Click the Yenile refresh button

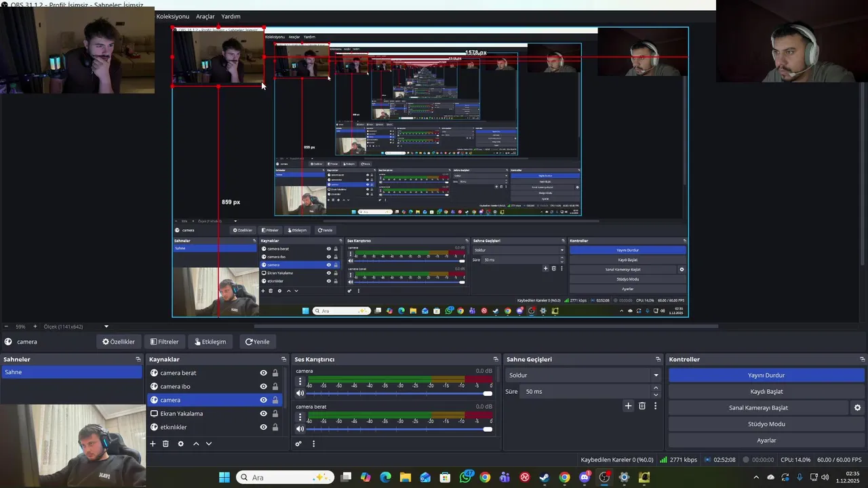257,342
